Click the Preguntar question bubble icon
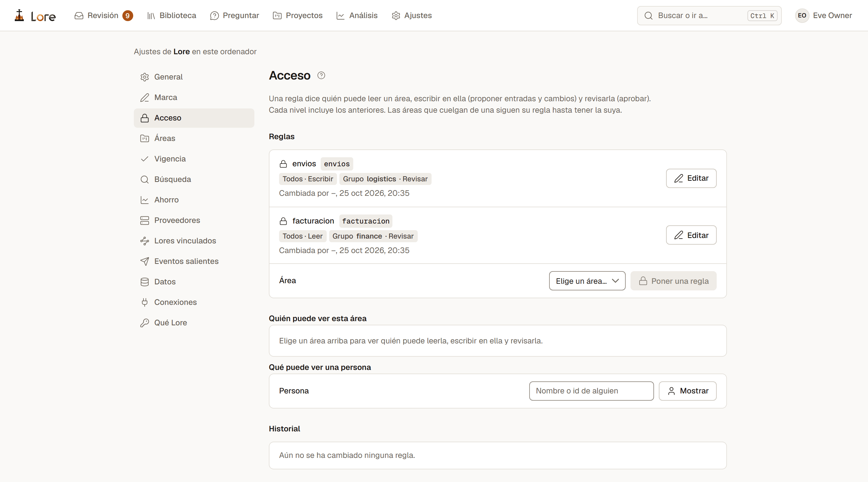868x482 pixels. pyautogui.click(x=214, y=15)
